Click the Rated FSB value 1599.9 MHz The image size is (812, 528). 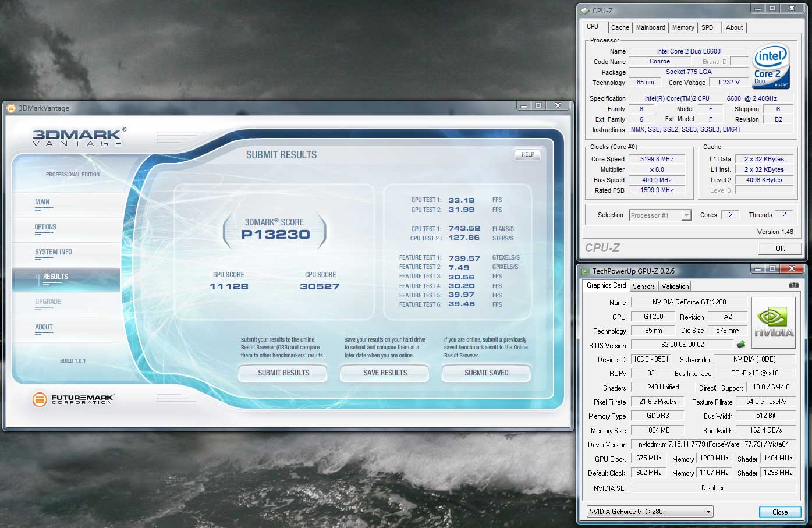click(x=657, y=190)
